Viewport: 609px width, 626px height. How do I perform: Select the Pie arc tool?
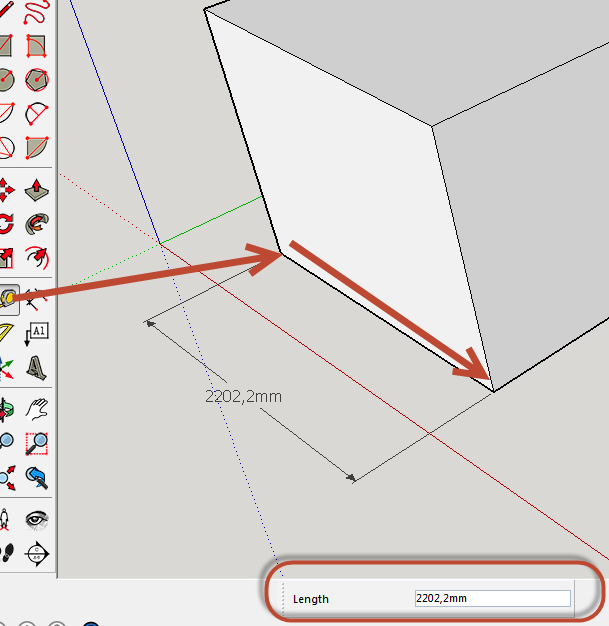(x=37, y=148)
